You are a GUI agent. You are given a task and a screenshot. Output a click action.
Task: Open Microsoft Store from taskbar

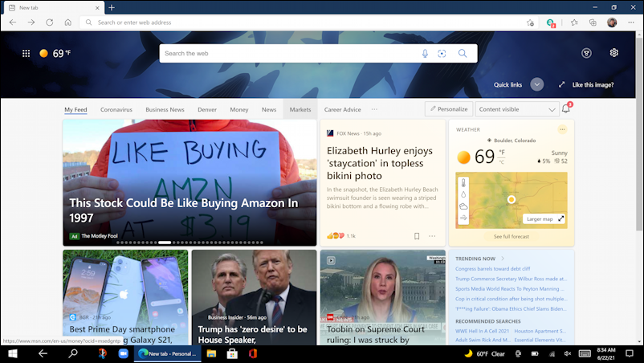click(232, 353)
